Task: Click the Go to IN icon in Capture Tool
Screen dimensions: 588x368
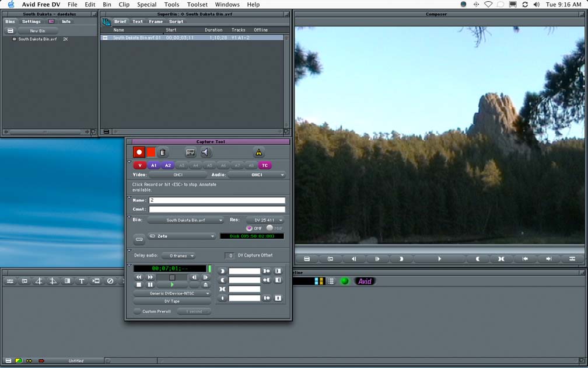Action: 266,271
